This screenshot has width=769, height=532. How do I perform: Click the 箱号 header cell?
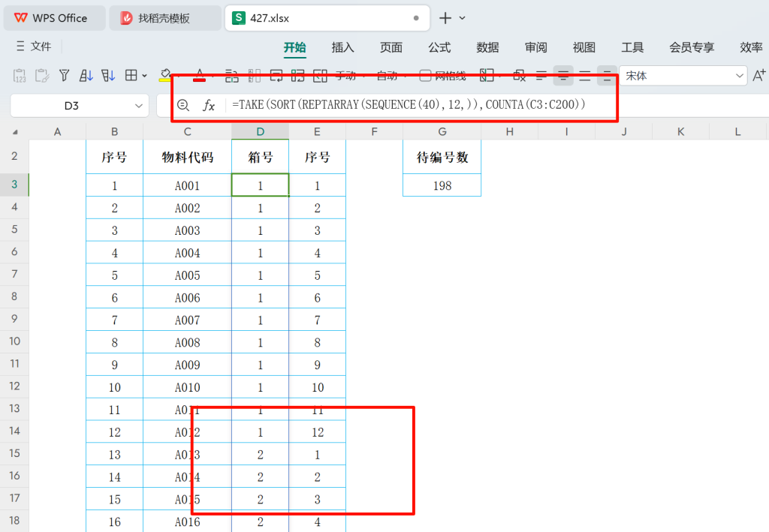260,157
